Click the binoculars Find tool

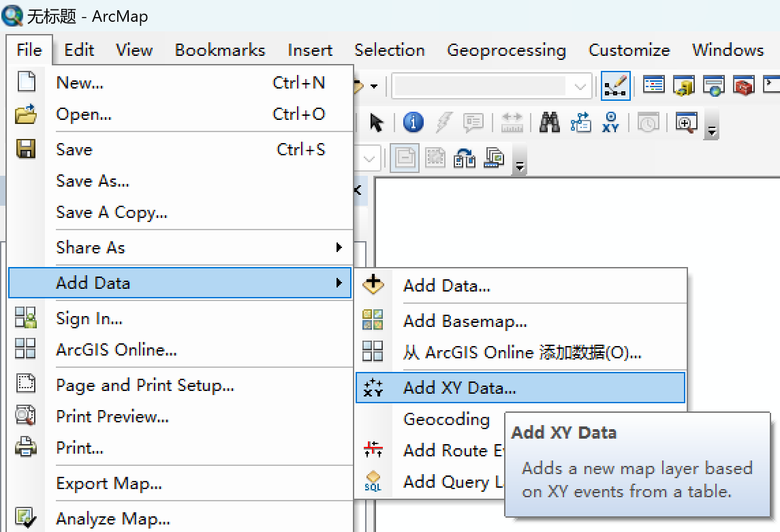click(x=549, y=123)
